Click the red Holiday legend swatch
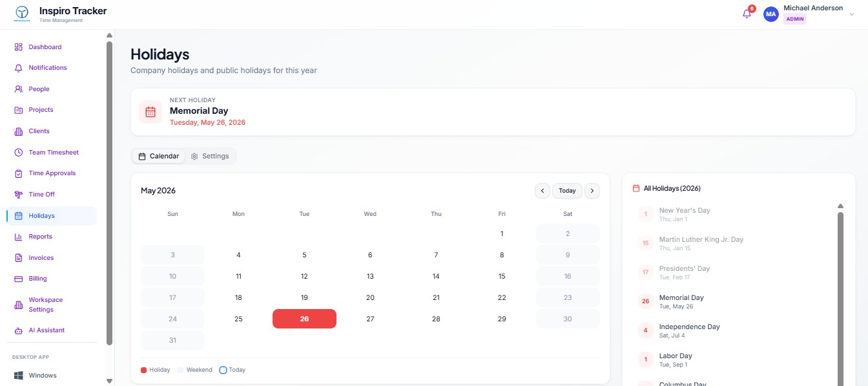Viewport: 868px width, 386px height. click(143, 370)
